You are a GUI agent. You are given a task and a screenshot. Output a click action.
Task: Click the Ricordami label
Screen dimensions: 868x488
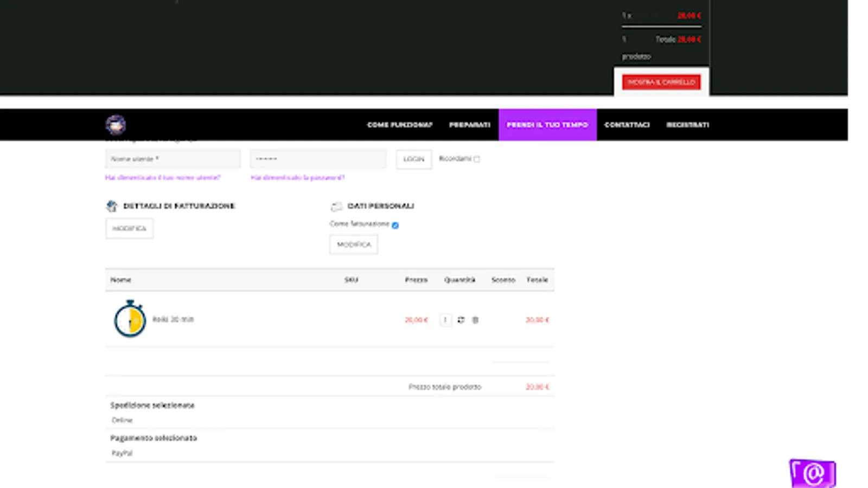pyautogui.click(x=455, y=158)
